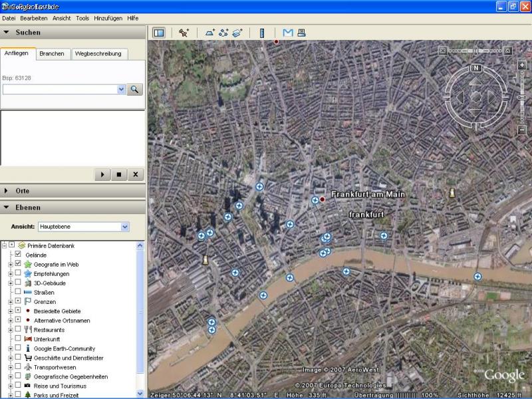Click the north N compass marker
Image resolution: width=532 pixels, height=399 pixels.
click(476, 68)
